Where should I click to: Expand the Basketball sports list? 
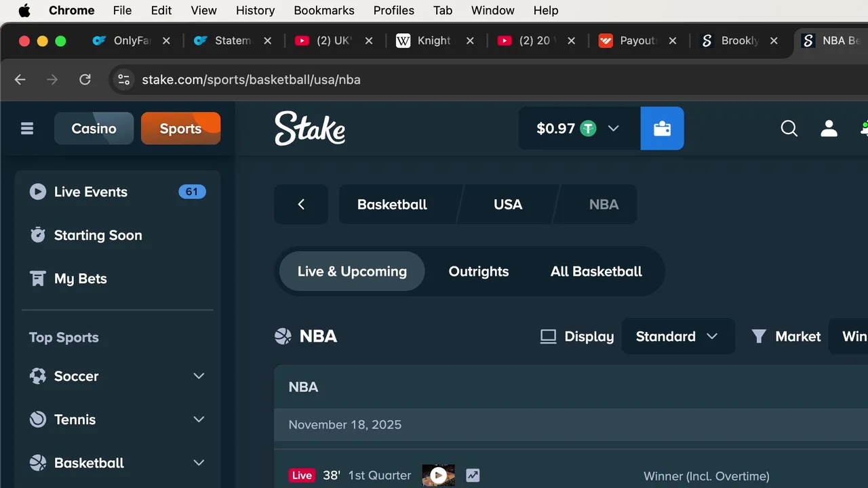click(x=199, y=463)
